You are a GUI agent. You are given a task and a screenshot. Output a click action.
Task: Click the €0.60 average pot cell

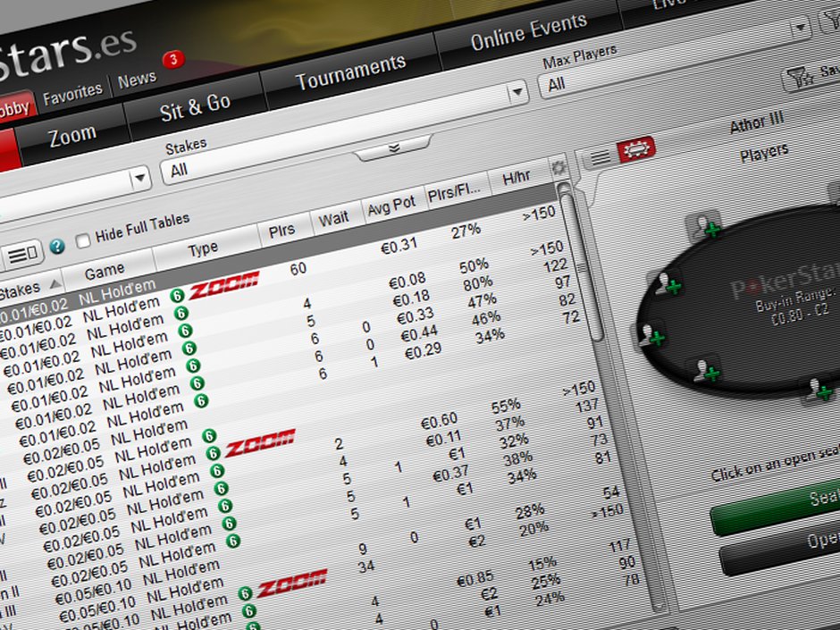[x=440, y=422]
